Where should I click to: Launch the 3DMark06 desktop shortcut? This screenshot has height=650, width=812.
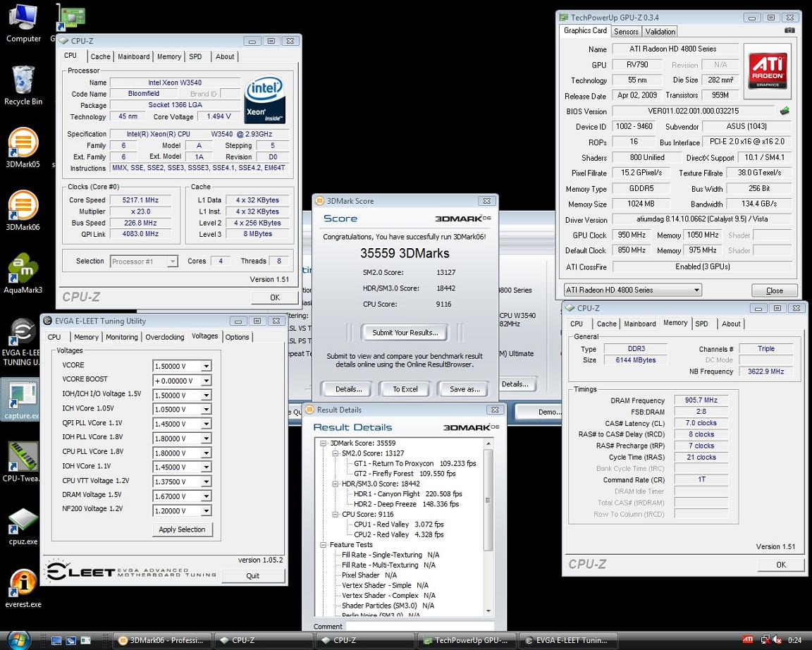[x=23, y=211]
